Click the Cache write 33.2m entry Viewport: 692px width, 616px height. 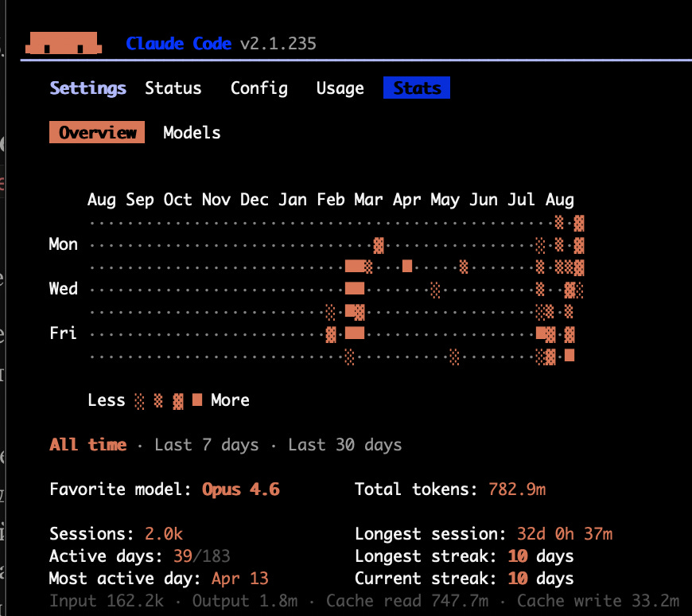pyautogui.click(x=598, y=601)
